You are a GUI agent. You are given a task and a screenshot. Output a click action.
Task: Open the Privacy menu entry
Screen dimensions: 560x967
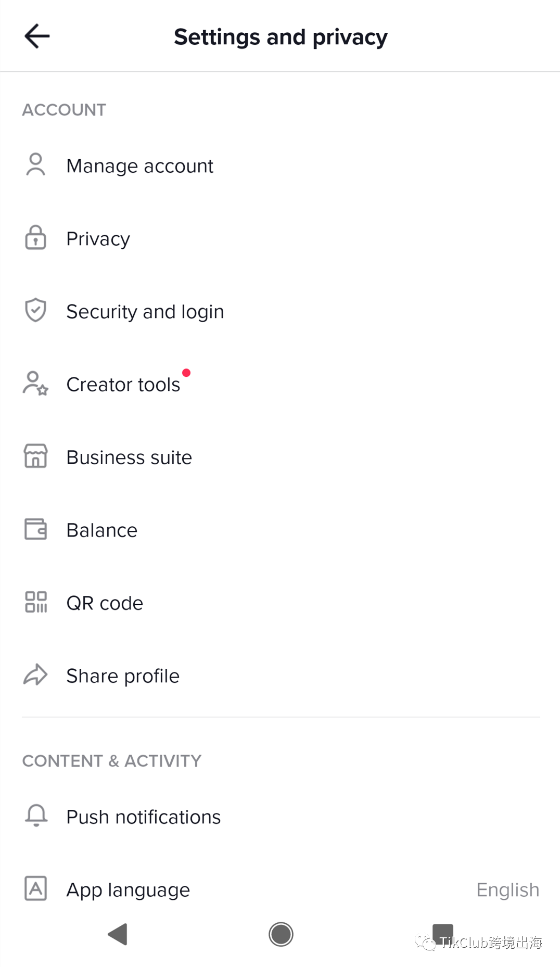(x=280, y=238)
